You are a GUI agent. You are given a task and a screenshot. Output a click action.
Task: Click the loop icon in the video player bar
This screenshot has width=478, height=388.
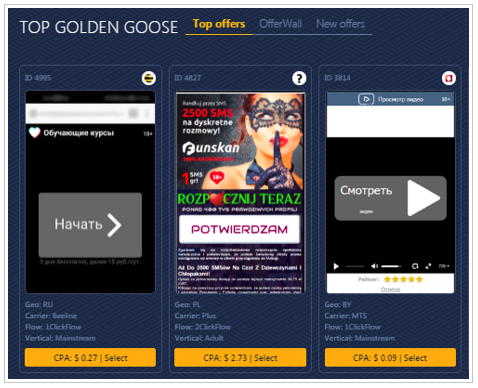click(x=415, y=266)
